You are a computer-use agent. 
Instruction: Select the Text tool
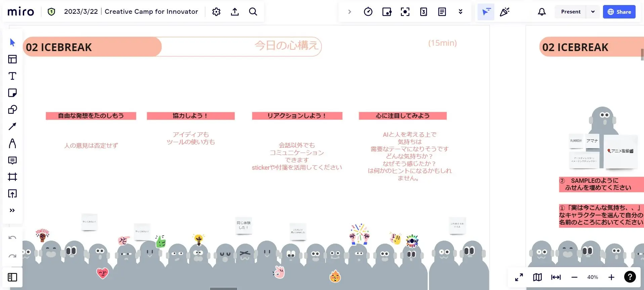[12, 76]
